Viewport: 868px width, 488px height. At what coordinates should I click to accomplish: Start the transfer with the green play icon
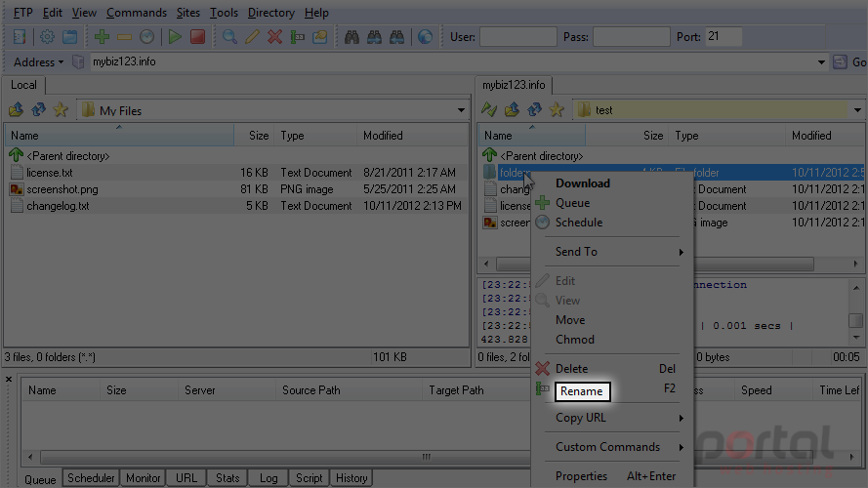pos(175,37)
